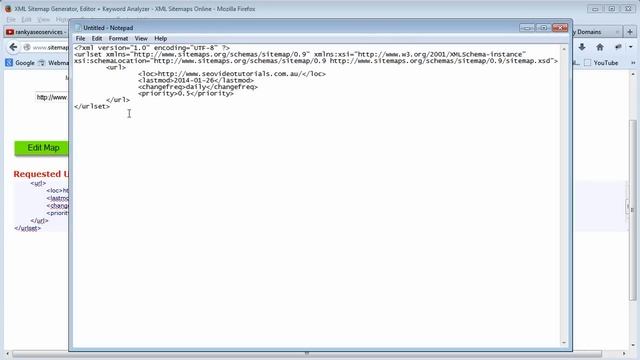Screen dimensions: 640x360
Task: Open Notepad View menu
Action: (141, 38)
